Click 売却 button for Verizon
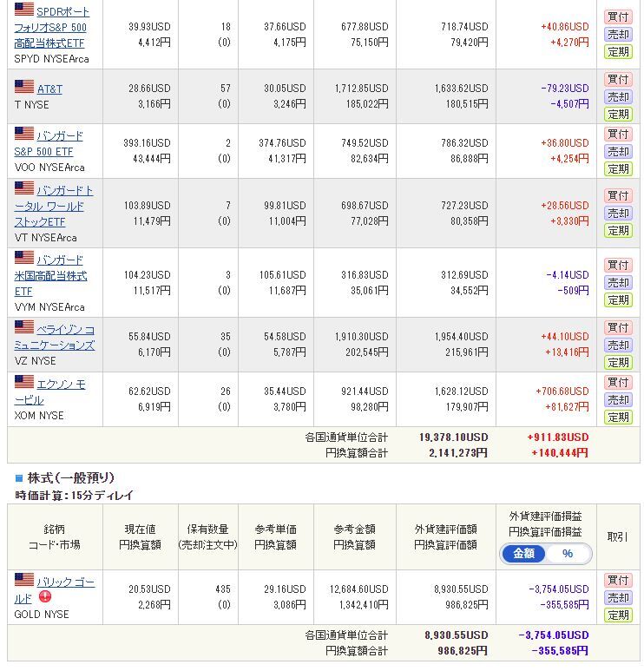Screen dimensions: 644x671 pos(618,345)
